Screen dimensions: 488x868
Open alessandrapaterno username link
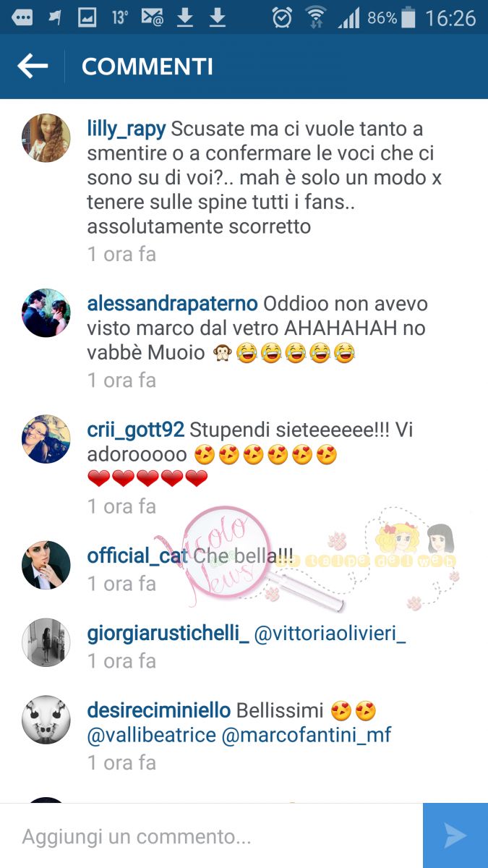173,303
